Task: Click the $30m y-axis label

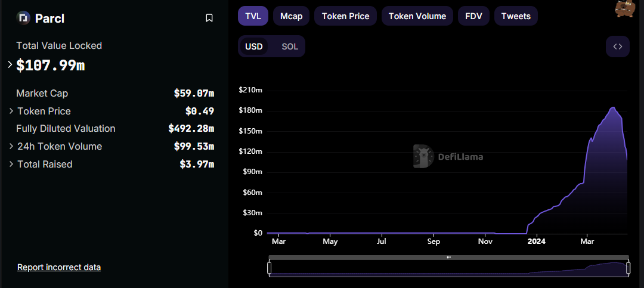Action: tap(252, 213)
